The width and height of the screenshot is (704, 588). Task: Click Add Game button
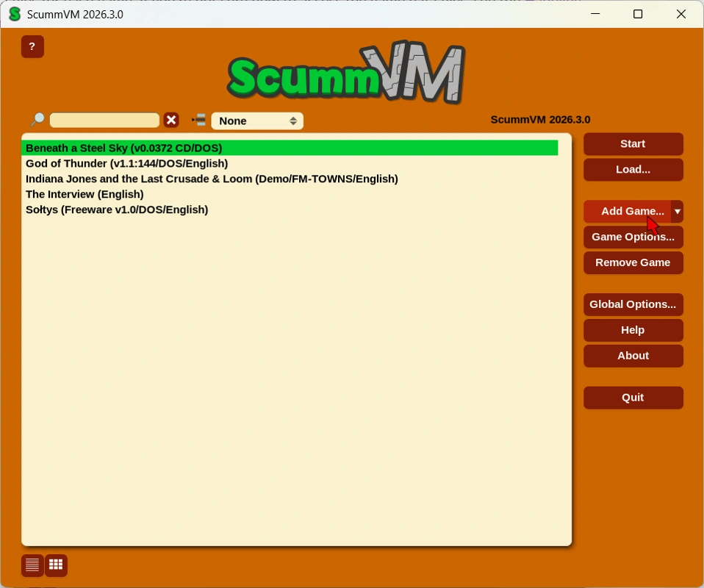628,211
